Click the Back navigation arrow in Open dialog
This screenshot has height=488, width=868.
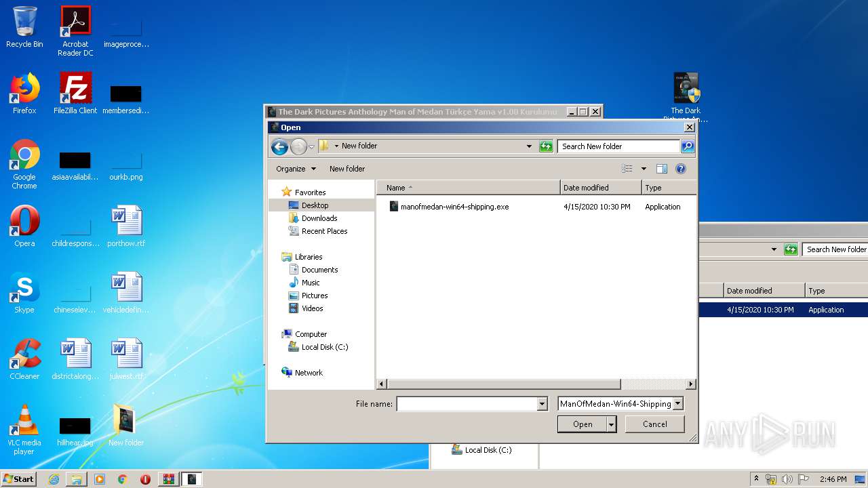[279, 146]
